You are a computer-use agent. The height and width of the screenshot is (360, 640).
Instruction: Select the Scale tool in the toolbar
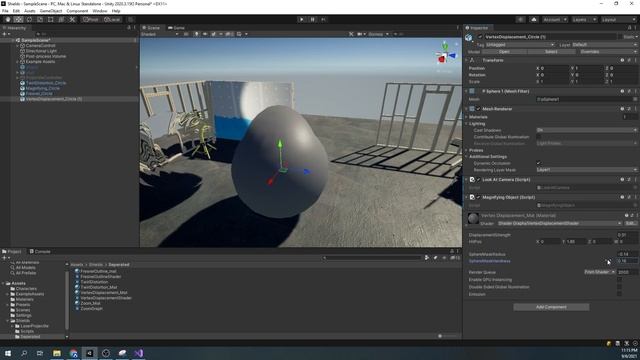click(40, 19)
